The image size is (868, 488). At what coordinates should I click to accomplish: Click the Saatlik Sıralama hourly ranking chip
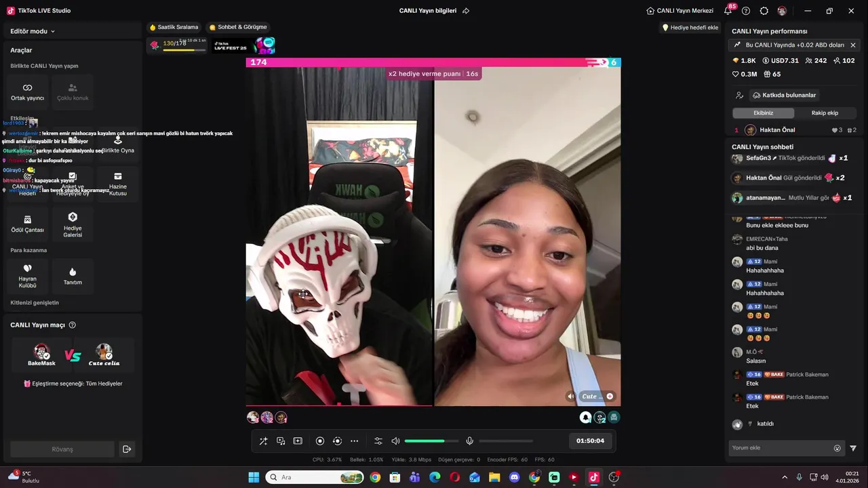tap(174, 27)
